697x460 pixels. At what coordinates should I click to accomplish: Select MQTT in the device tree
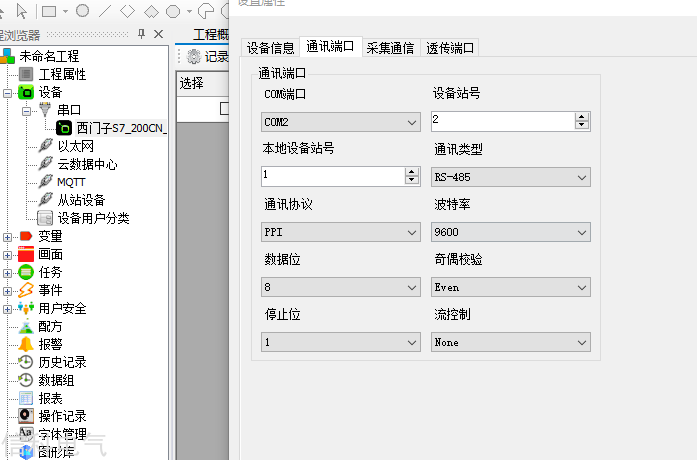[71, 182]
